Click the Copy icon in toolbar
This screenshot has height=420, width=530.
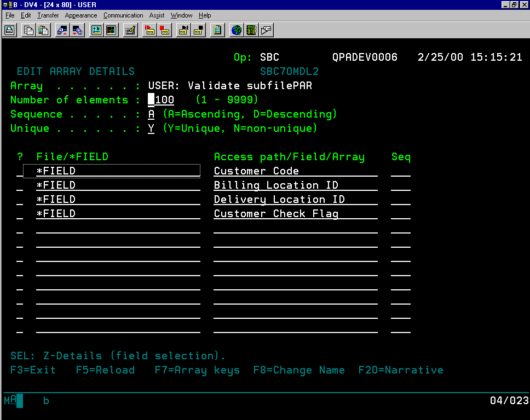(28, 30)
